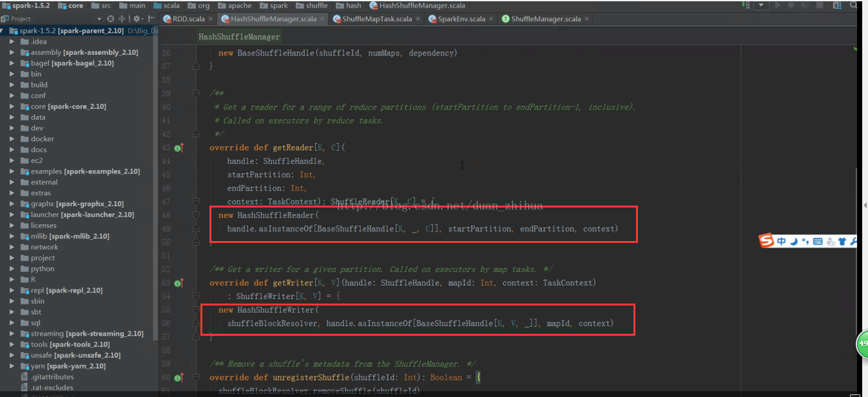The width and height of the screenshot is (868, 397).
Task: Click Stop square icon in toolbar
Action: 820,5
